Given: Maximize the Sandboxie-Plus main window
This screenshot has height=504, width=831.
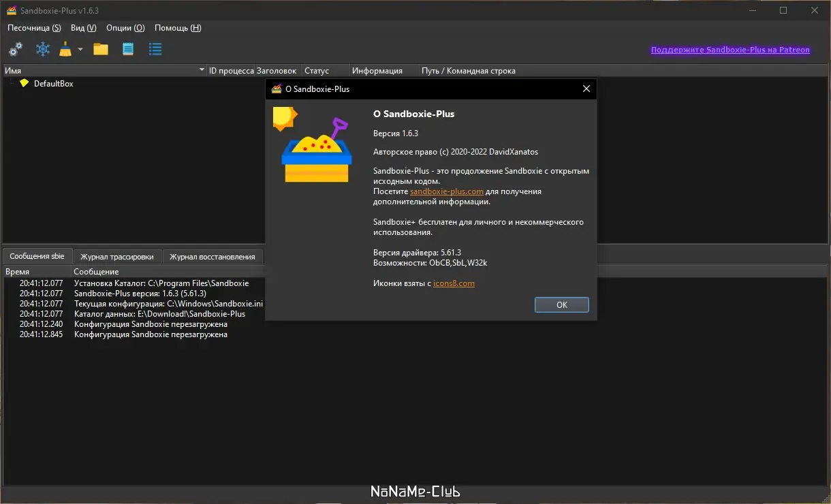Looking at the screenshot, I should [783, 10].
